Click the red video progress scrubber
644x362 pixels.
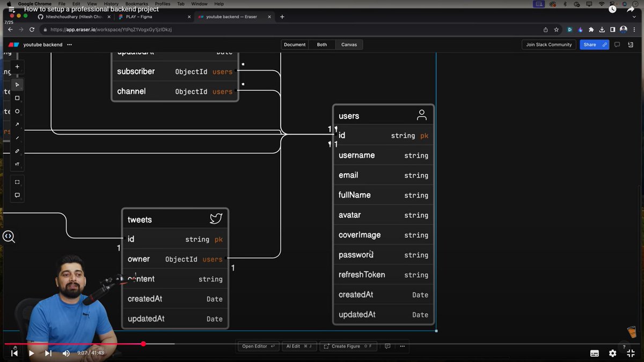[x=143, y=344]
